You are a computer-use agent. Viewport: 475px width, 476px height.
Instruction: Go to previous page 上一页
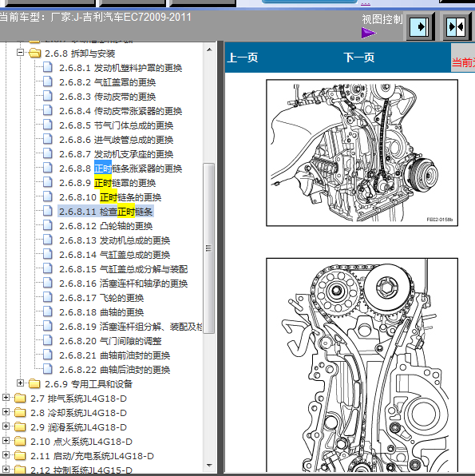(243, 58)
